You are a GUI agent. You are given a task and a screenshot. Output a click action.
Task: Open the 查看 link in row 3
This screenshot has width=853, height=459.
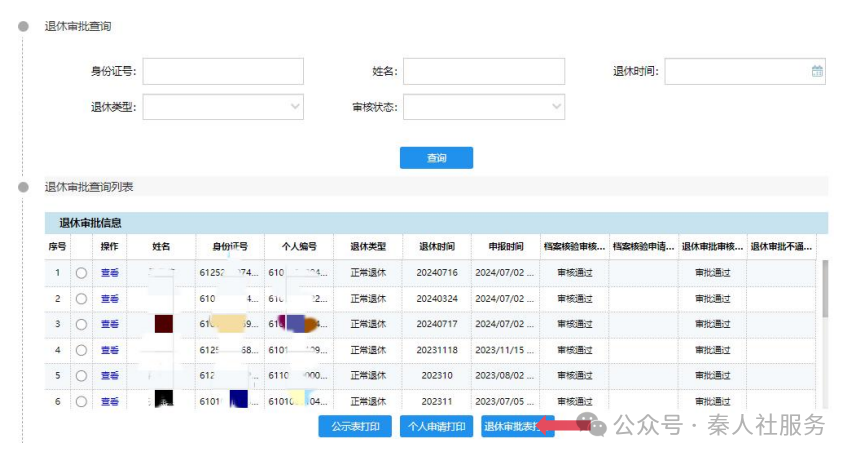pos(109,324)
